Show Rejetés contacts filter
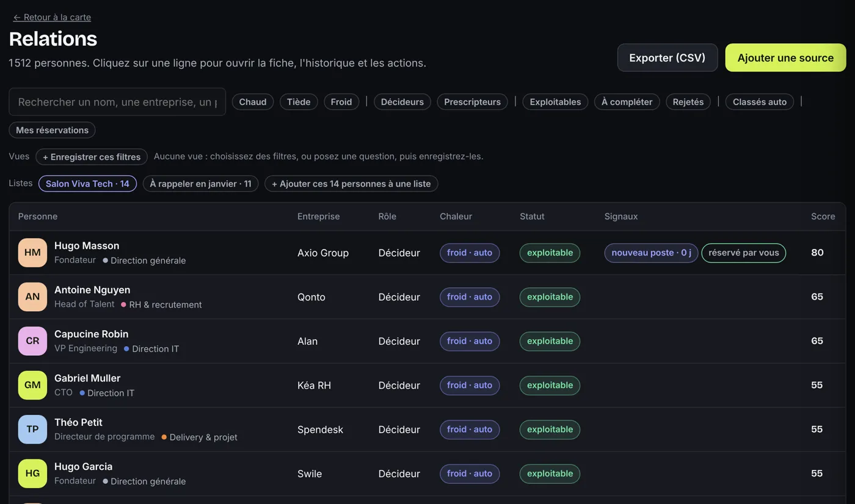Screen dimensions: 855x504 click(688, 102)
